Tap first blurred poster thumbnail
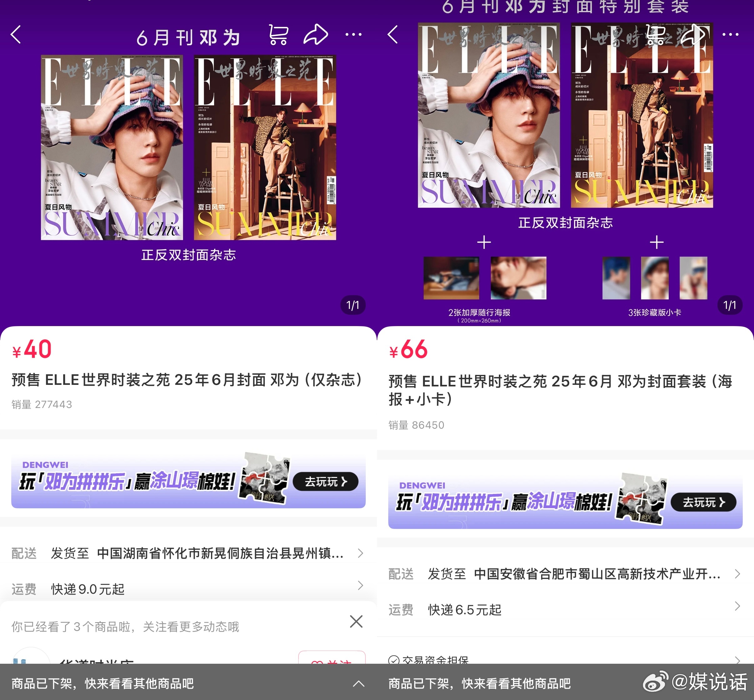 coord(451,278)
